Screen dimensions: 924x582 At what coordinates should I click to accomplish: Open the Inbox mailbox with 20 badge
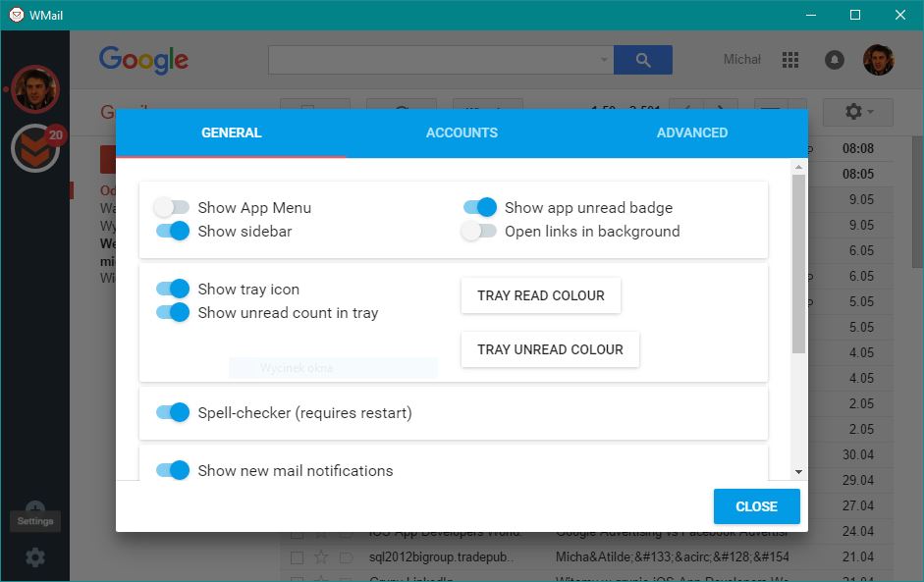pyautogui.click(x=35, y=148)
